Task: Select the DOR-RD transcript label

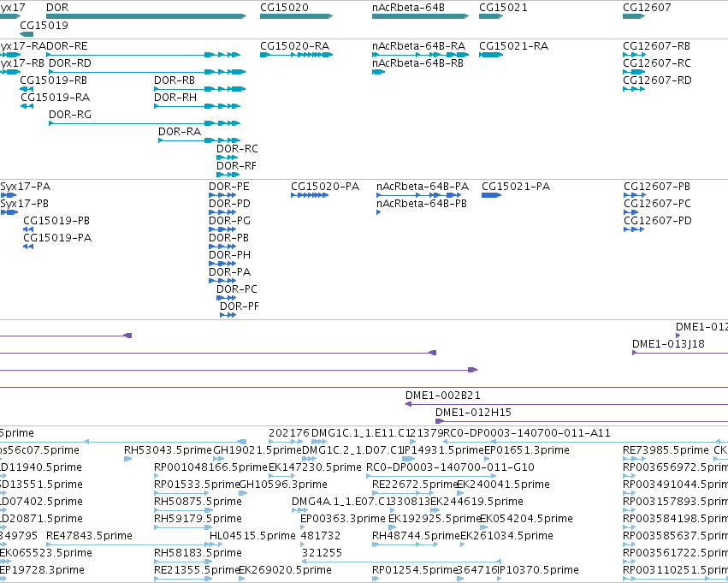Action: 70,63
